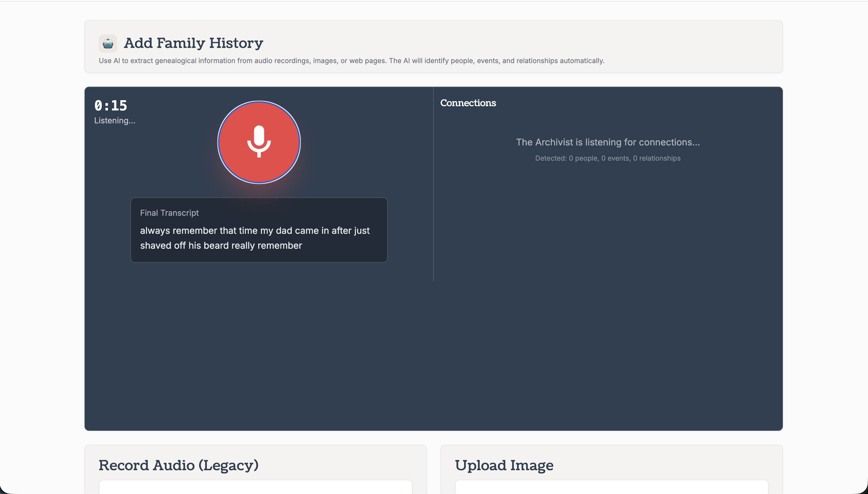Click the divider left of Connections
The image size is (868, 494).
tap(433, 183)
